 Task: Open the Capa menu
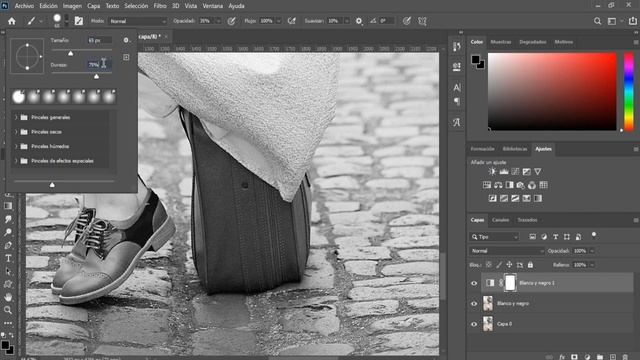[x=93, y=6]
